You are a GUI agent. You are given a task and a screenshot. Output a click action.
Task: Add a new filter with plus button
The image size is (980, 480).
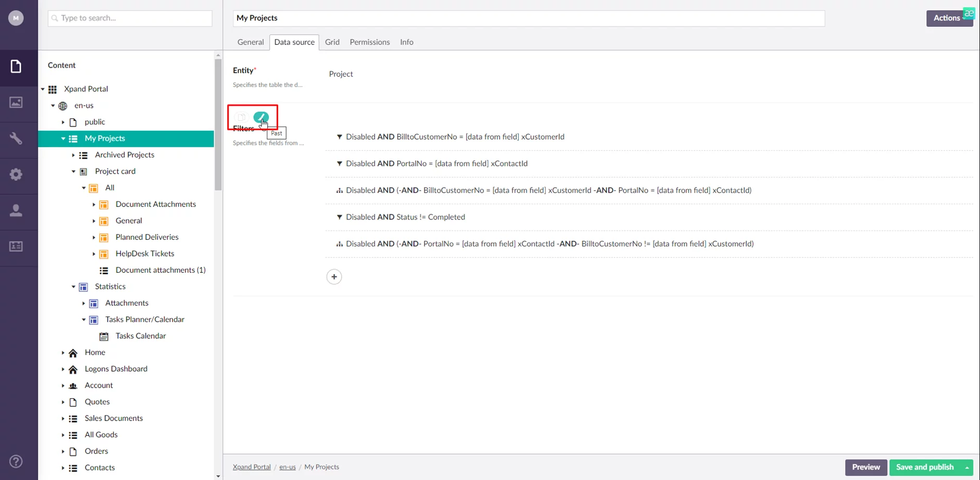click(334, 277)
